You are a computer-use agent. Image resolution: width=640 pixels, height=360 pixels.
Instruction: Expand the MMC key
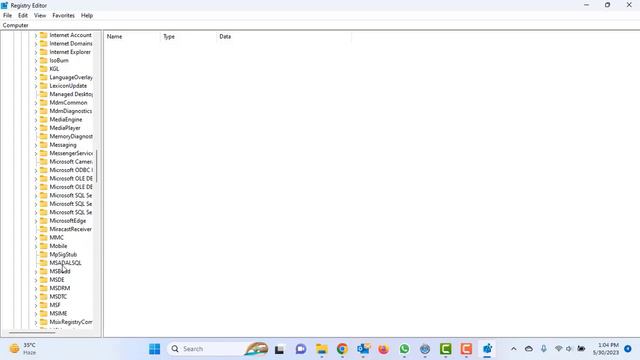click(36, 238)
